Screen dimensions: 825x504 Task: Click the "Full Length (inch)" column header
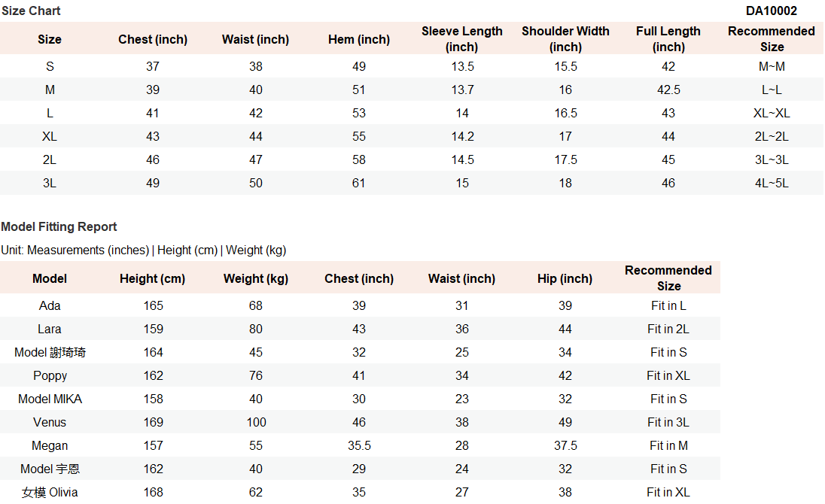click(x=668, y=39)
